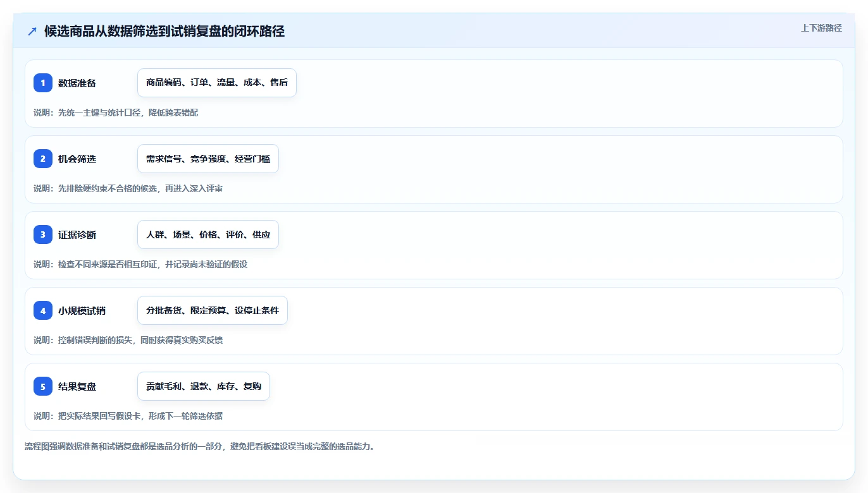
Task: Click the note about 检查不同来源是否相互印证
Action: [x=140, y=264]
